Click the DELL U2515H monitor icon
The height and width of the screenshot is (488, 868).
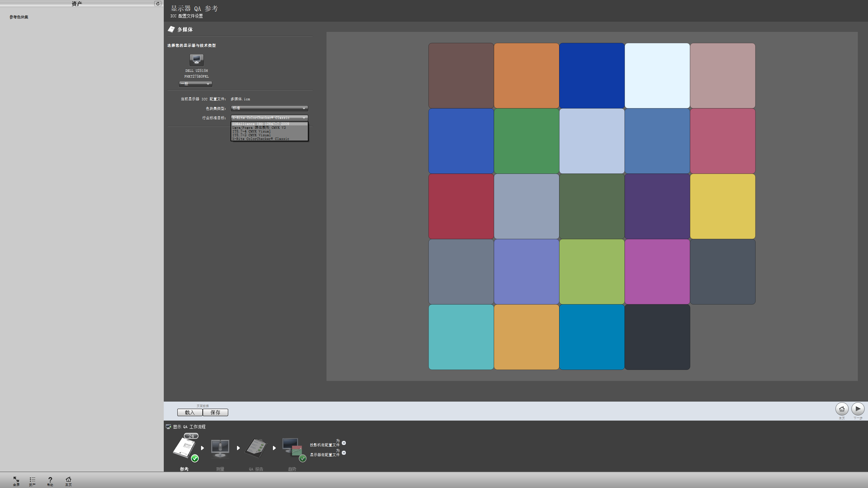point(196,60)
